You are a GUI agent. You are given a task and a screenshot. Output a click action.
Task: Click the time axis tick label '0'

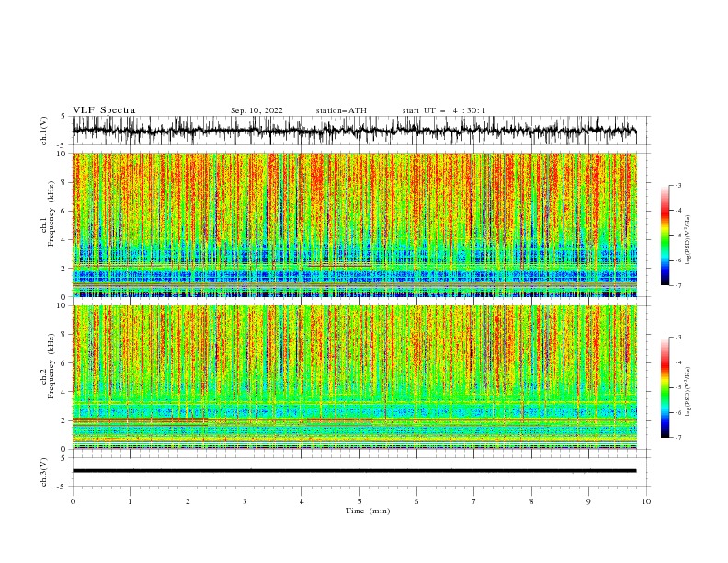coord(73,501)
